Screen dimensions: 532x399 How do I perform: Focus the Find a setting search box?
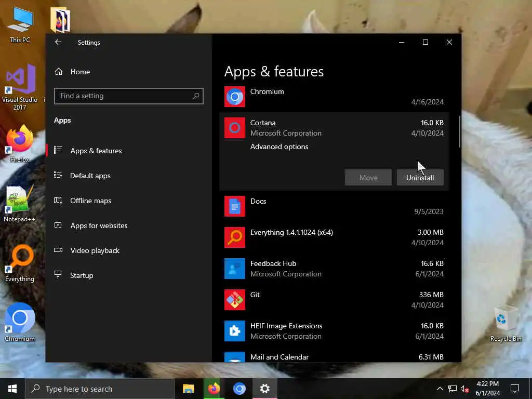(129, 96)
